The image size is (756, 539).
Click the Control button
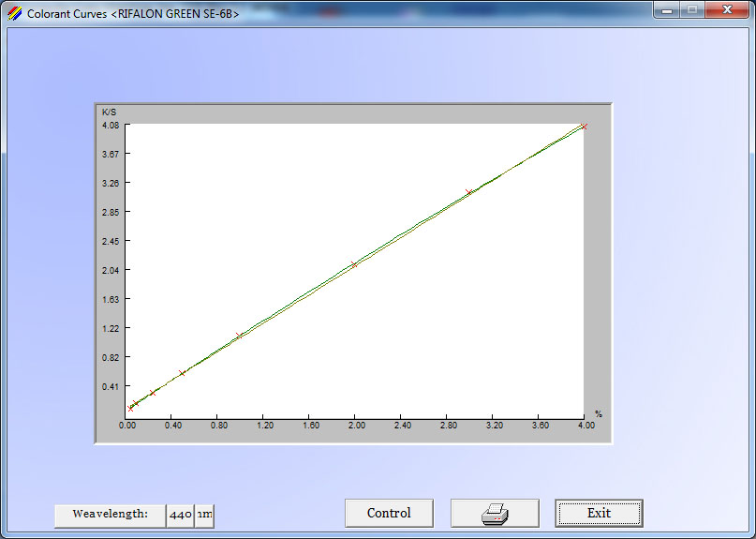(389, 513)
